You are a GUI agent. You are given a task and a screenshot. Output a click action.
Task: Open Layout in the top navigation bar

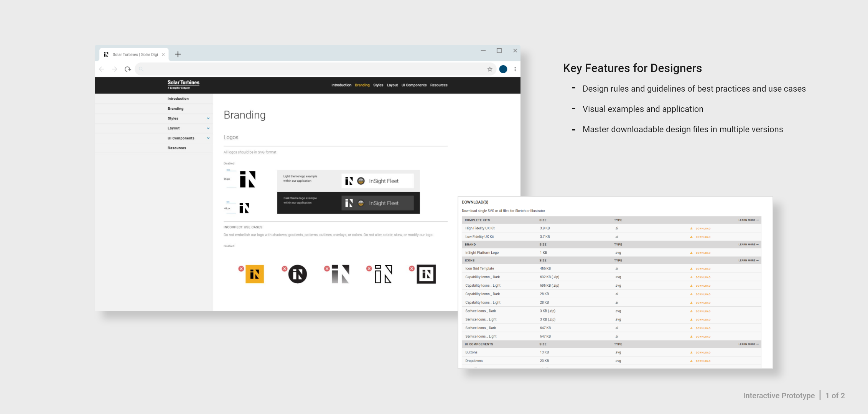[x=392, y=85]
